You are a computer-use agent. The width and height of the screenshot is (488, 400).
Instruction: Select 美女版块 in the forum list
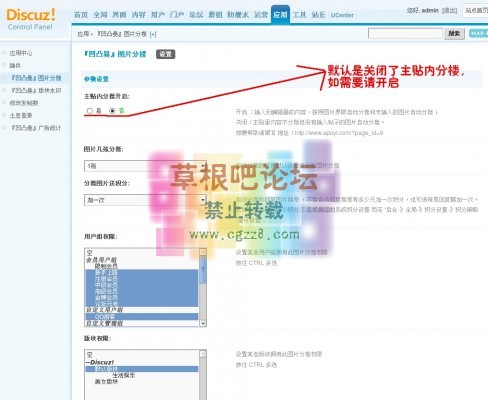142,381
